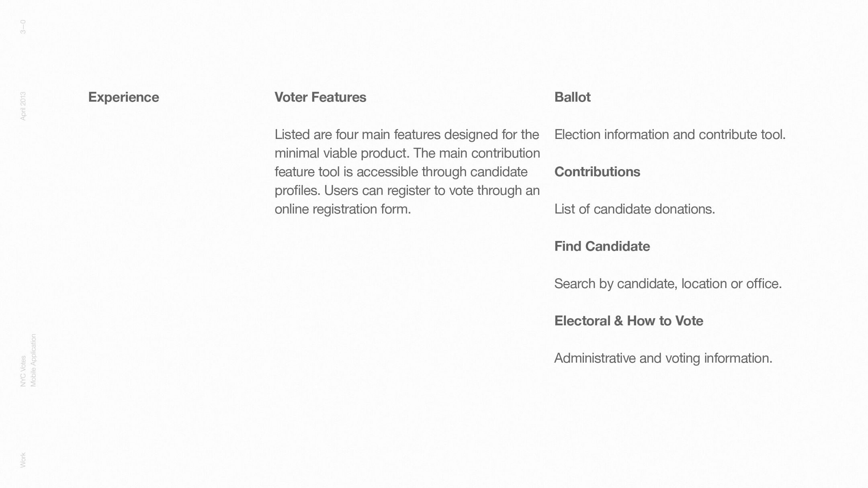
Task: Click the Ballot heading
Action: [572, 97]
